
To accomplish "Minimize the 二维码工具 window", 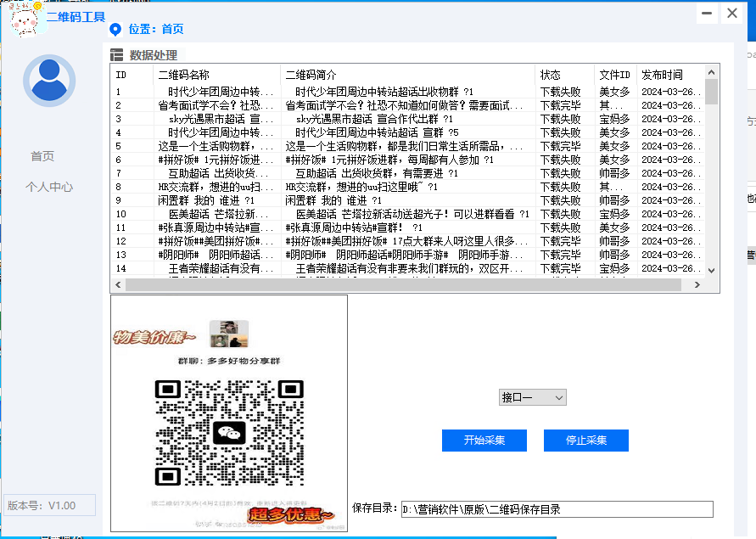I will pyautogui.click(x=707, y=13).
